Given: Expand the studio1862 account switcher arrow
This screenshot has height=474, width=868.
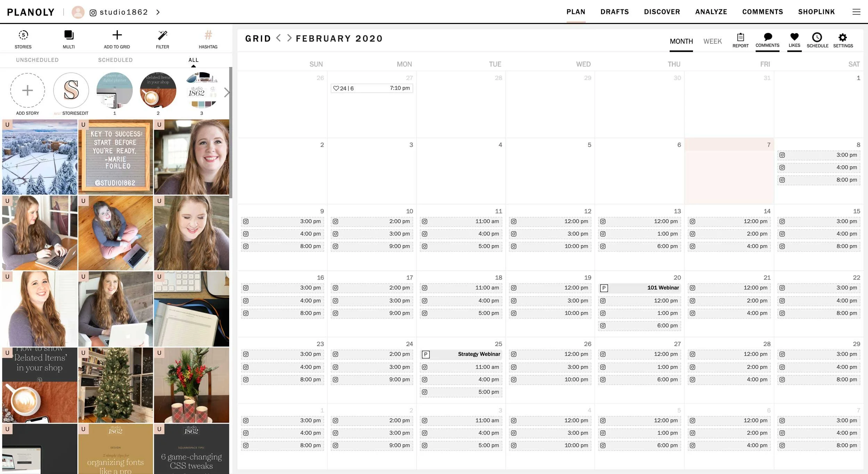Looking at the screenshot, I should point(158,12).
